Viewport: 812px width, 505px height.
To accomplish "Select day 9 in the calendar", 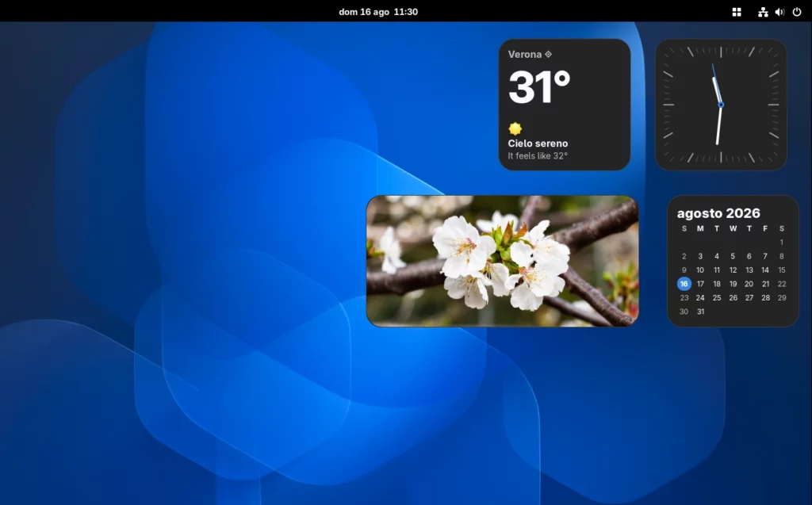I will (684, 270).
